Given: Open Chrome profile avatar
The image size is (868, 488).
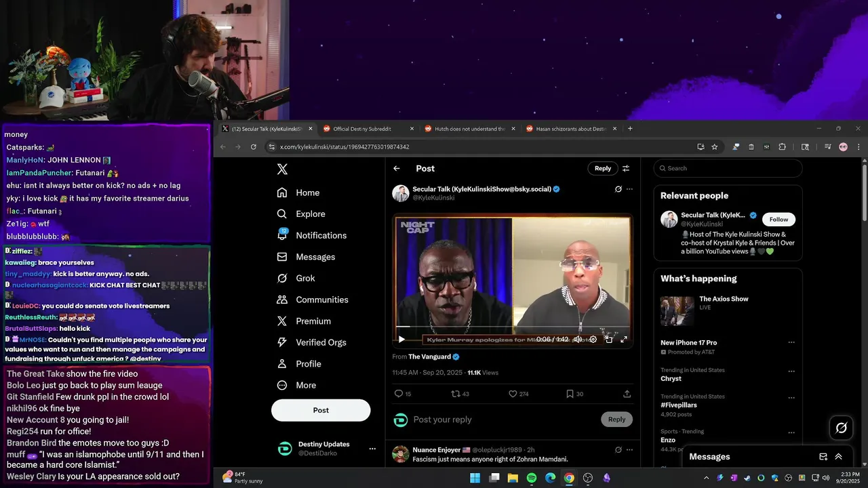Looking at the screenshot, I should pos(843,146).
